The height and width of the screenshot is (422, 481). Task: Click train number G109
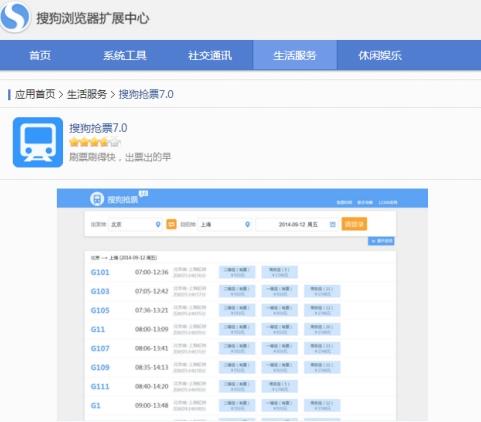(x=100, y=367)
